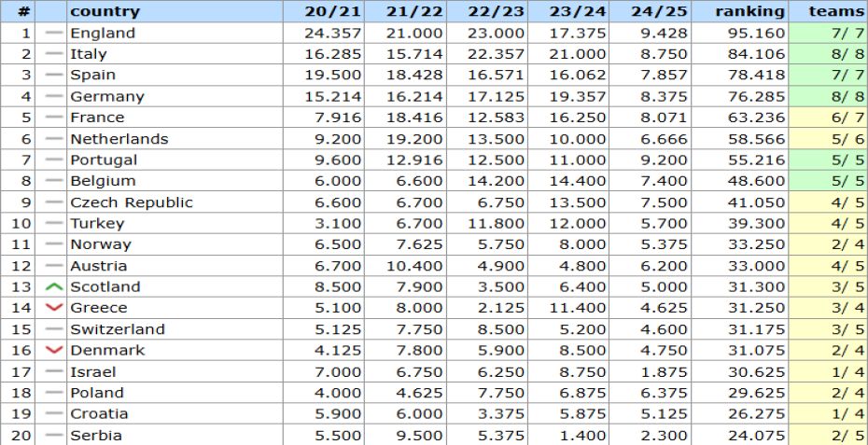
Task: Click Netherlands' 21/22 value 19.200
Action: click(x=414, y=139)
